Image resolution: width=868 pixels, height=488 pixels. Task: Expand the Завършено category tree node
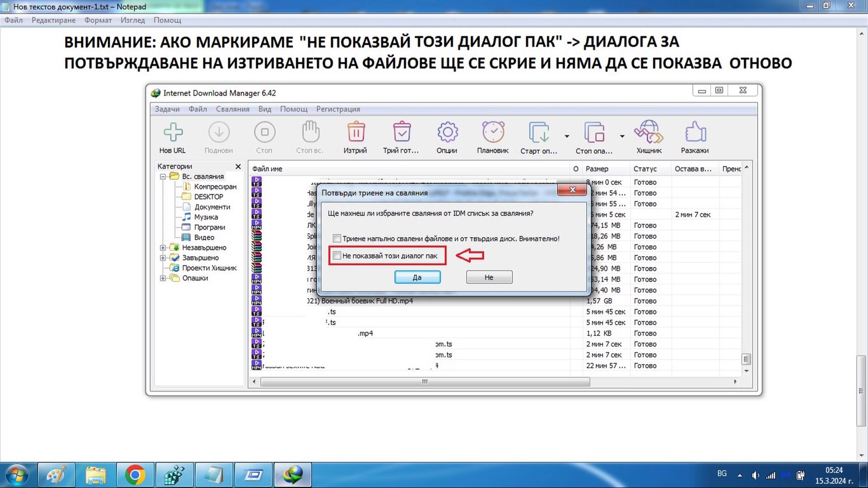click(163, 258)
